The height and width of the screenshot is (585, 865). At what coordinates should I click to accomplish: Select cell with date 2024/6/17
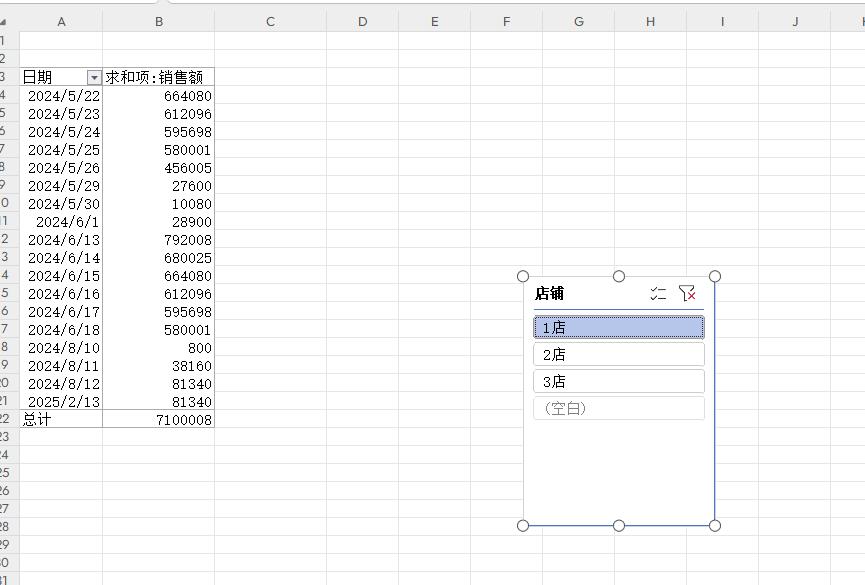click(61, 312)
